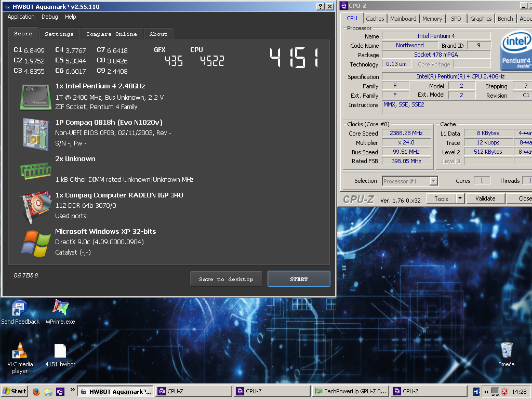Image resolution: width=532 pixels, height=399 pixels.
Task: Open the Mainboard tab in CPU-Z
Action: point(403,19)
